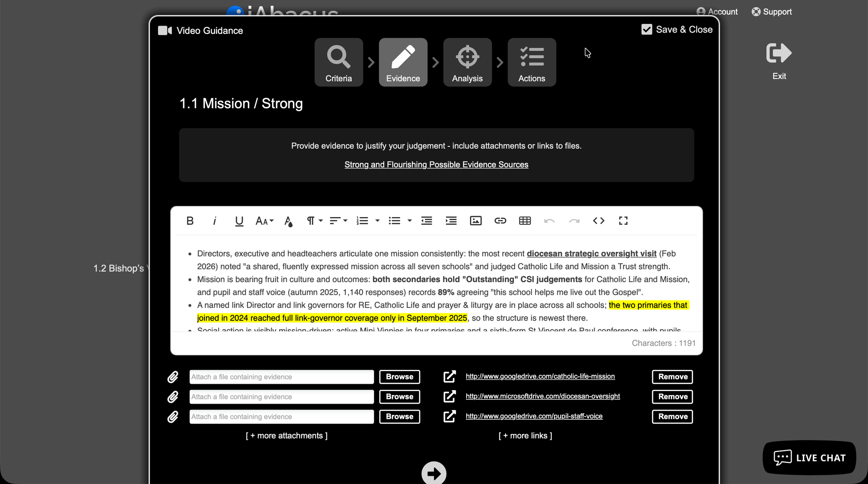Image resolution: width=868 pixels, height=484 pixels.
Task: Open the Account menu
Action: 717,12
